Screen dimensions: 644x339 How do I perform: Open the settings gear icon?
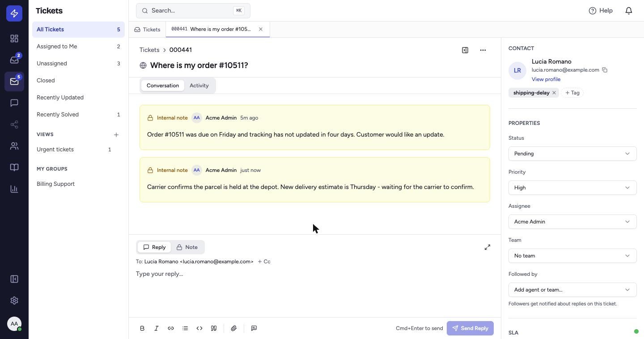14,300
